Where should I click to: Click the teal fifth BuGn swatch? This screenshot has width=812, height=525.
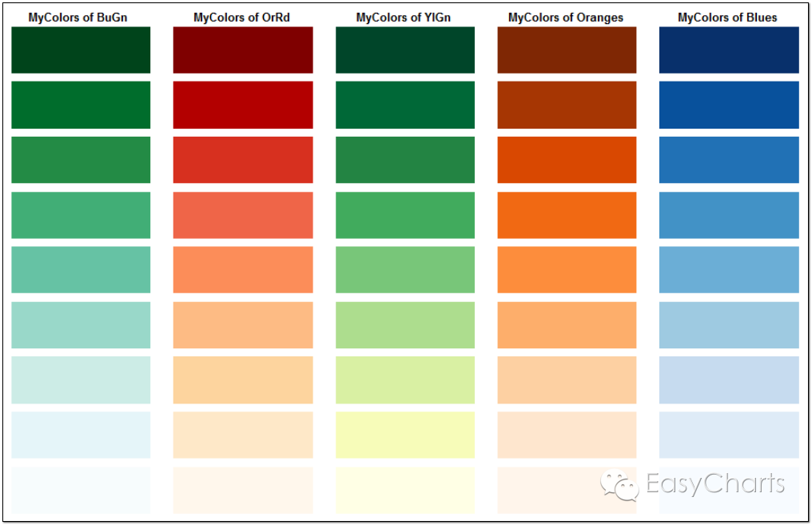point(81,270)
